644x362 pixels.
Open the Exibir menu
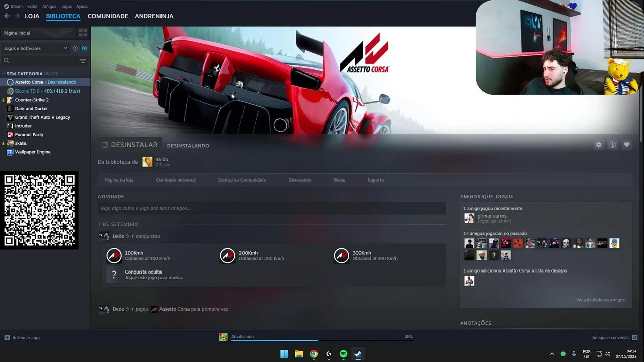click(x=32, y=6)
